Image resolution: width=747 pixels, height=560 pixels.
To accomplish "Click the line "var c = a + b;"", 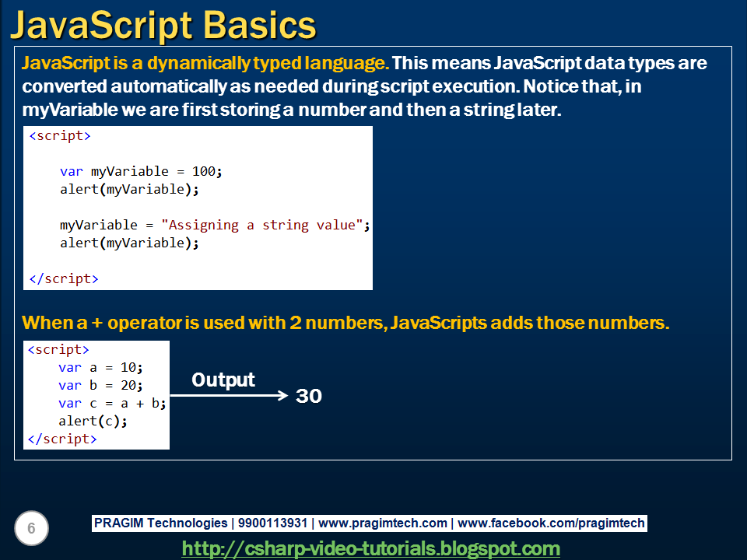I will click(112, 404).
